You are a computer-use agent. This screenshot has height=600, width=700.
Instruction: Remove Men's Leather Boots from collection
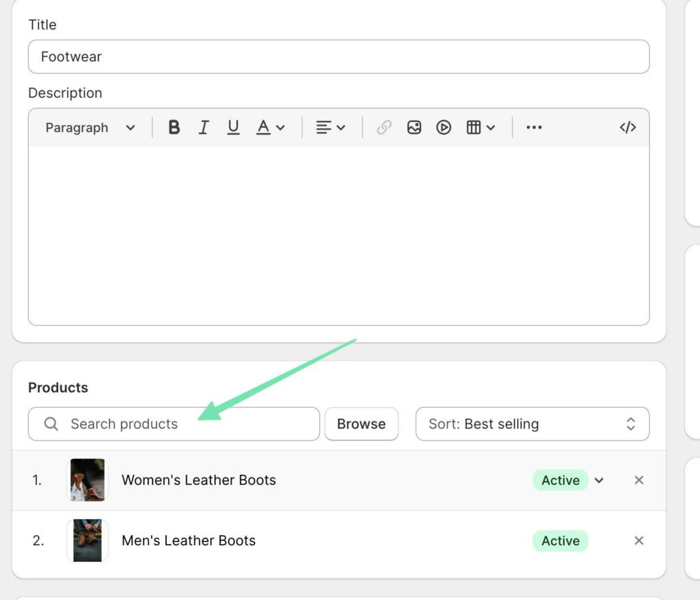click(x=639, y=540)
